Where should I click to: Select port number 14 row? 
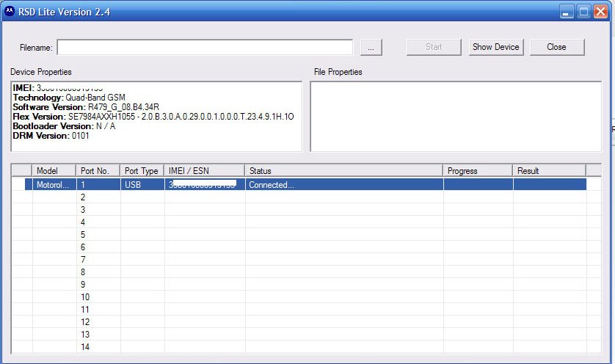306,347
